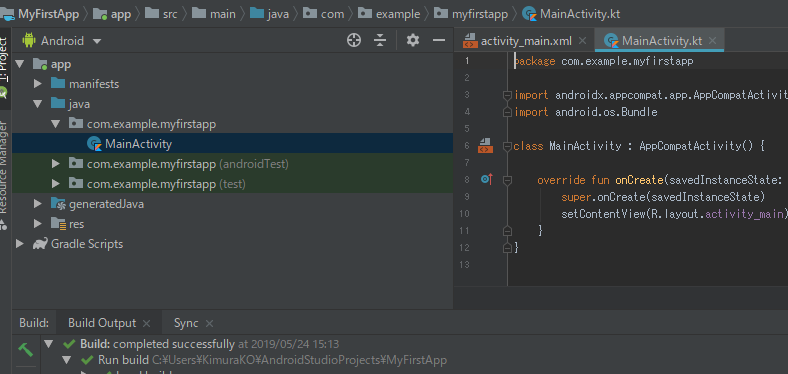Viewport: 788px width, 374px height.
Task: Click line number 13 in the gutter
Action: 464,264
